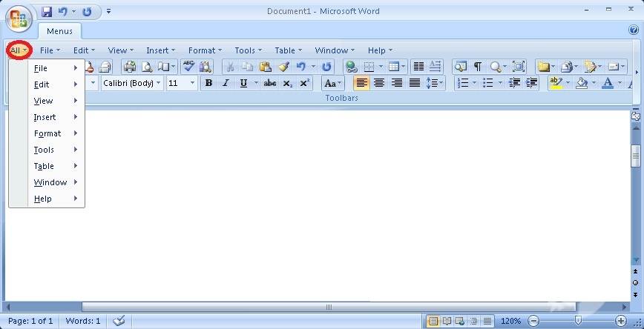Toggle Bold formatting

[x=208, y=83]
